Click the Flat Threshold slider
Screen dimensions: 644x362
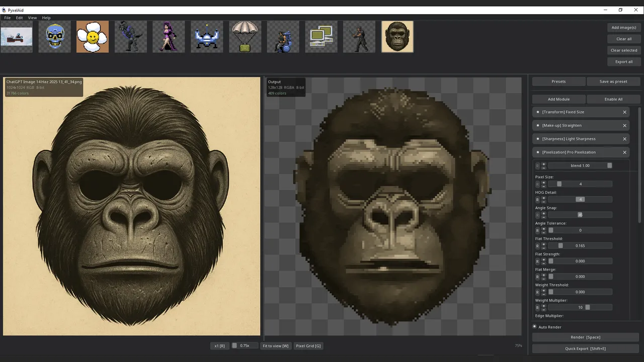[x=580, y=246]
